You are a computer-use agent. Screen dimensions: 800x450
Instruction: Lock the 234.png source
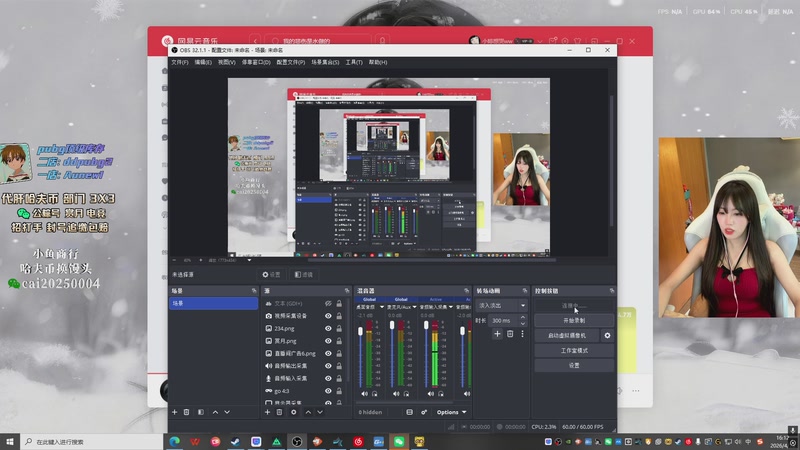(339, 329)
